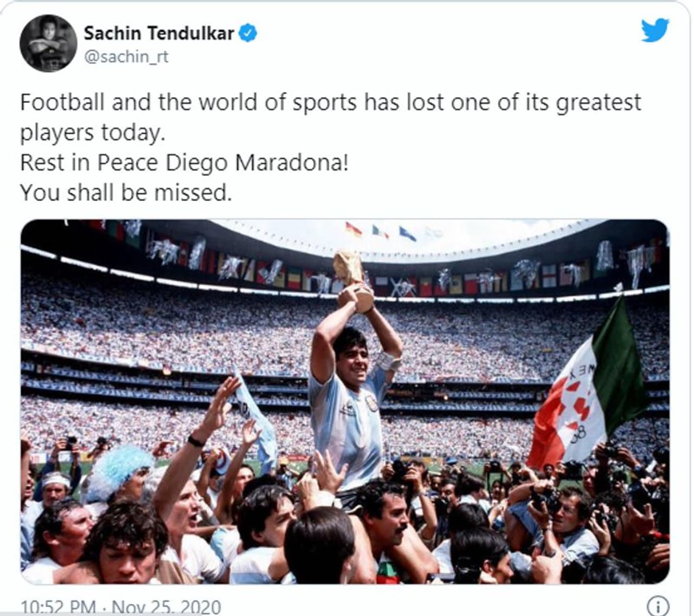694x616 pixels.
Task: Open the tweet info icon
Action: pos(658,605)
